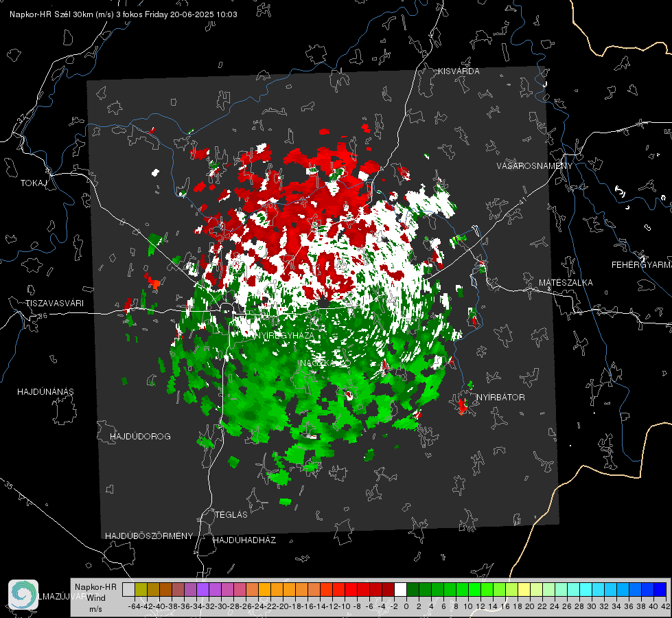Select the purple swatch between -34 and -32
This screenshot has height=618, width=672.
pos(202,589)
